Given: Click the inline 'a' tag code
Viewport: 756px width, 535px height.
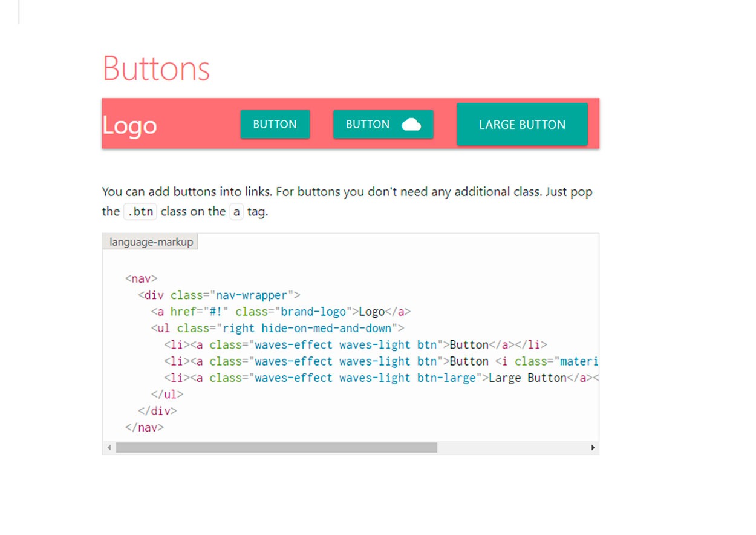Looking at the screenshot, I should 236,212.
